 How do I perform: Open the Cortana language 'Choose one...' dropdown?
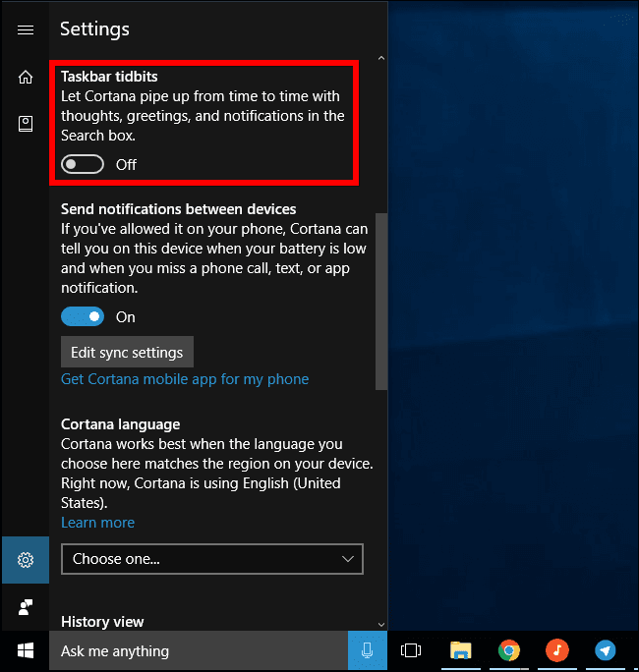tap(212, 559)
